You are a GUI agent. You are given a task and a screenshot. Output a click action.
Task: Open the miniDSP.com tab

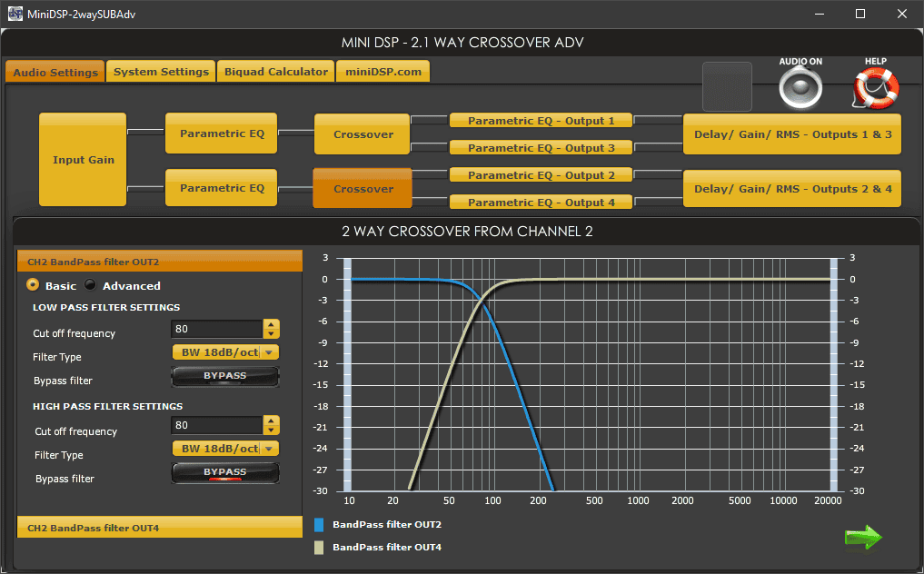click(383, 72)
